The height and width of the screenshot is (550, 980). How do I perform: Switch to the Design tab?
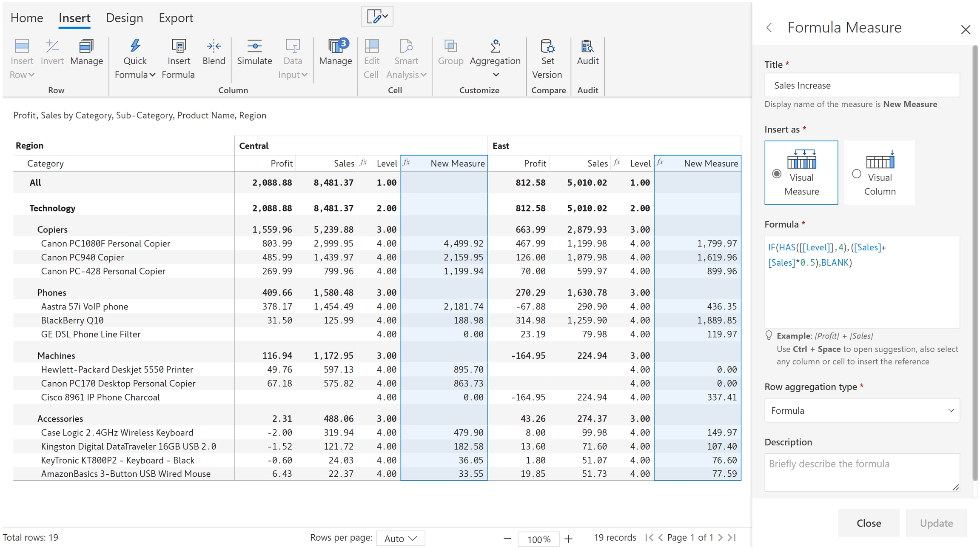point(124,18)
